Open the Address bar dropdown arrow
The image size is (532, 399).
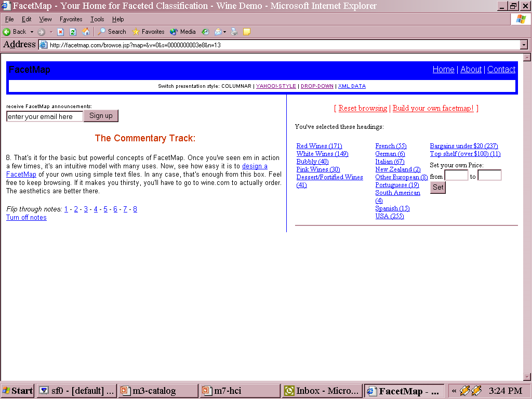(524, 45)
